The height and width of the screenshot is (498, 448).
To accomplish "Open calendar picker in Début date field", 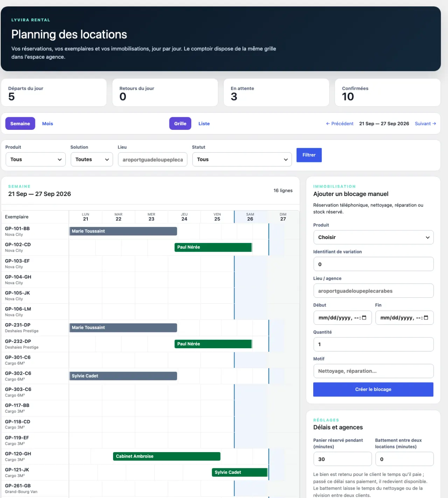I will (x=364, y=318).
